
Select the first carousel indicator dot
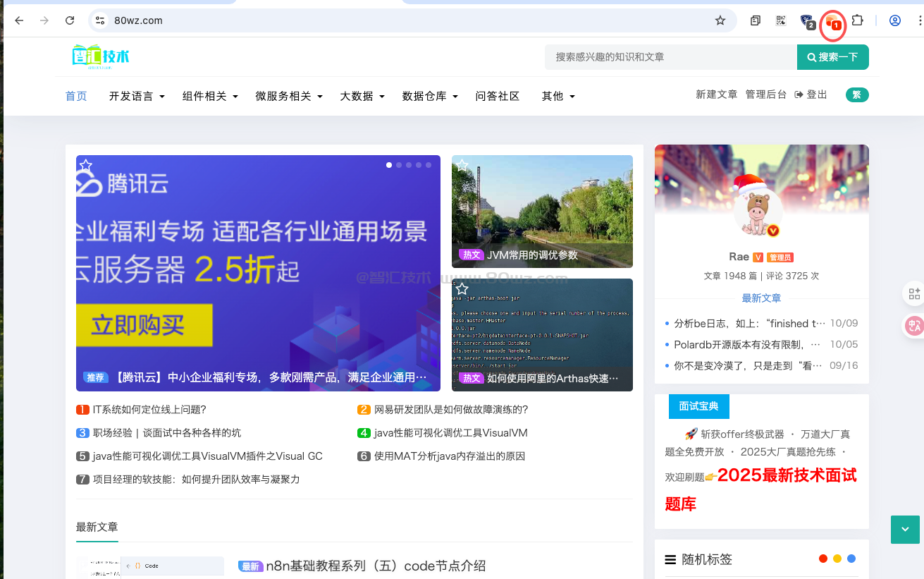(x=389, y=165)
